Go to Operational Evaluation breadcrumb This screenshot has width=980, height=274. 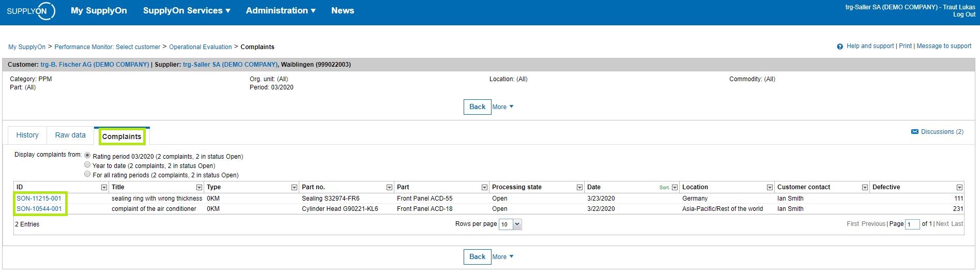point(201,47)
